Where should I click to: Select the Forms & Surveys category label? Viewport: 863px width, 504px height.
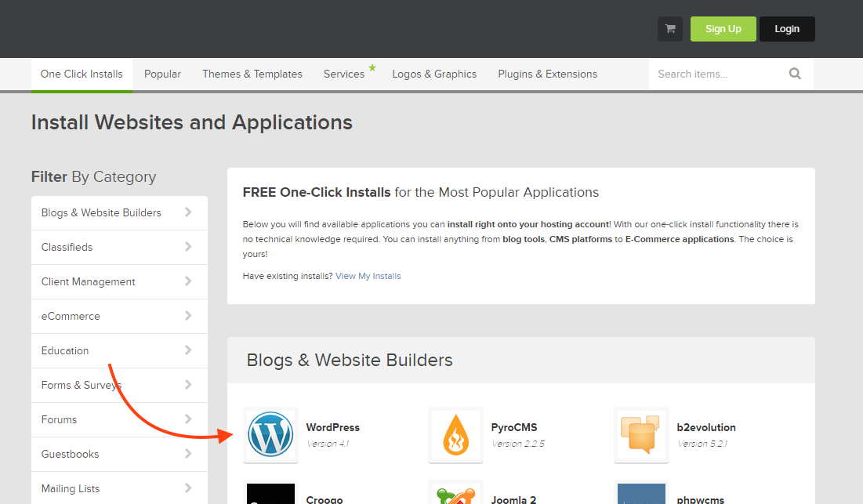coord(82,385)
